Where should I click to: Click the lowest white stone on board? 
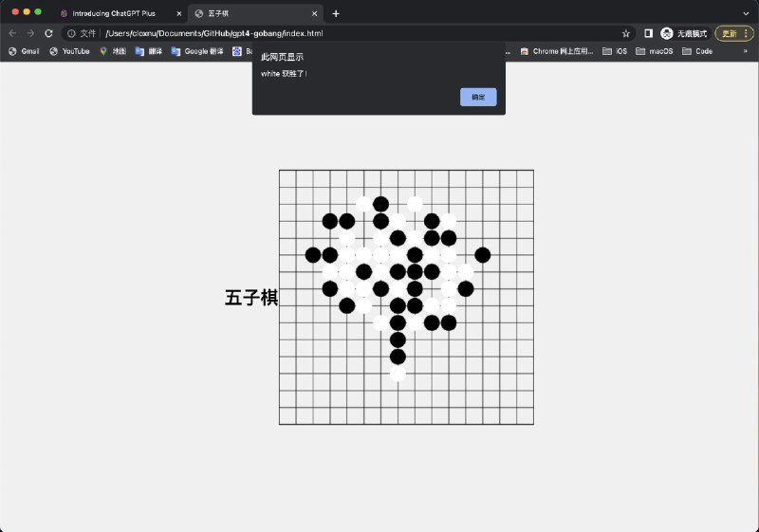tap(398, 374)
